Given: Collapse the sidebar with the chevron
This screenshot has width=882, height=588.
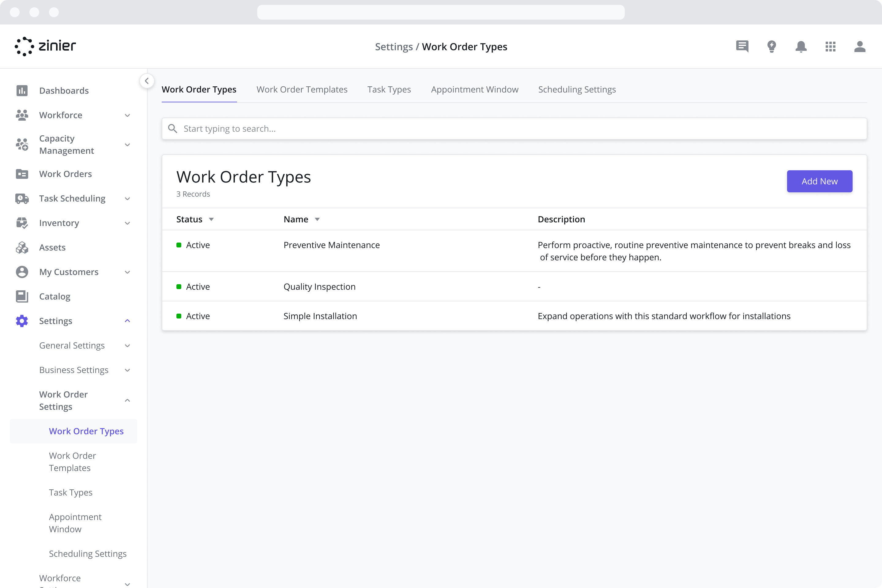Looking at the screenshot, I should point(147,81).
